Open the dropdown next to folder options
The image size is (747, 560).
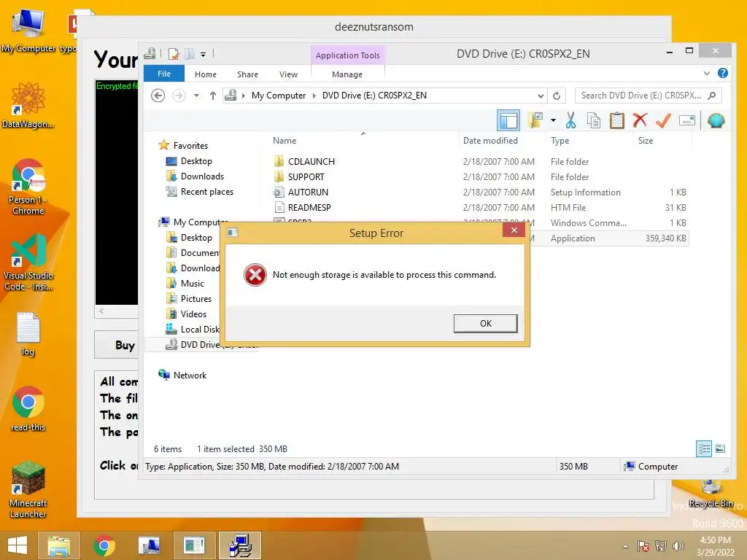(x=553, y=120)
